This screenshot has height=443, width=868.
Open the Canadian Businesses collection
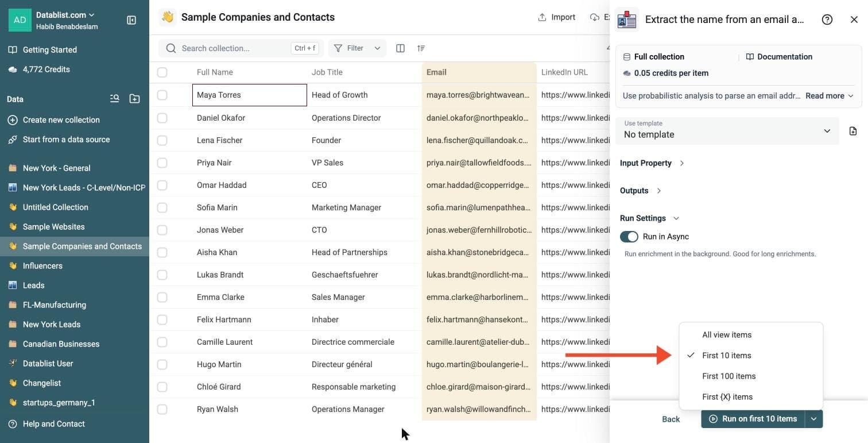pyautogui.click(x=75, y=344)
